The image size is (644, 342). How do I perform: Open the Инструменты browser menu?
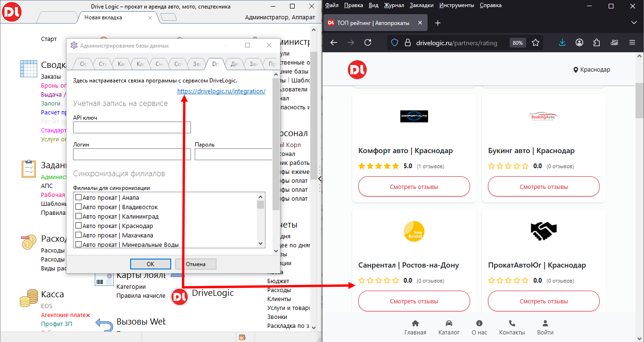pyautogui.click(x=456, y=5)
